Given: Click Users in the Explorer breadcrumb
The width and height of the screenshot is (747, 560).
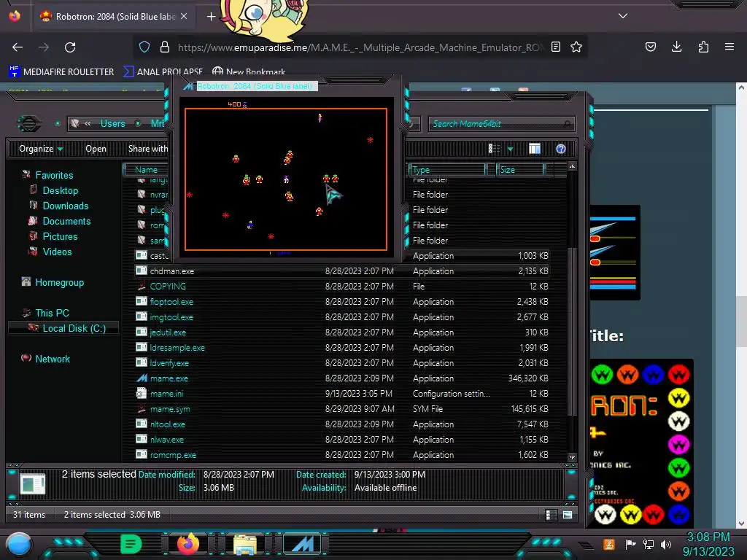Looking at the screenshot, I should coord(112,123).
